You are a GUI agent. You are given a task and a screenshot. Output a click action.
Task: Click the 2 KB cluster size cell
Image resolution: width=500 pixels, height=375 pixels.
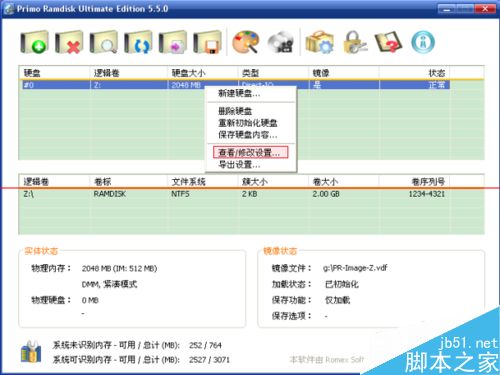click(249, 194)
